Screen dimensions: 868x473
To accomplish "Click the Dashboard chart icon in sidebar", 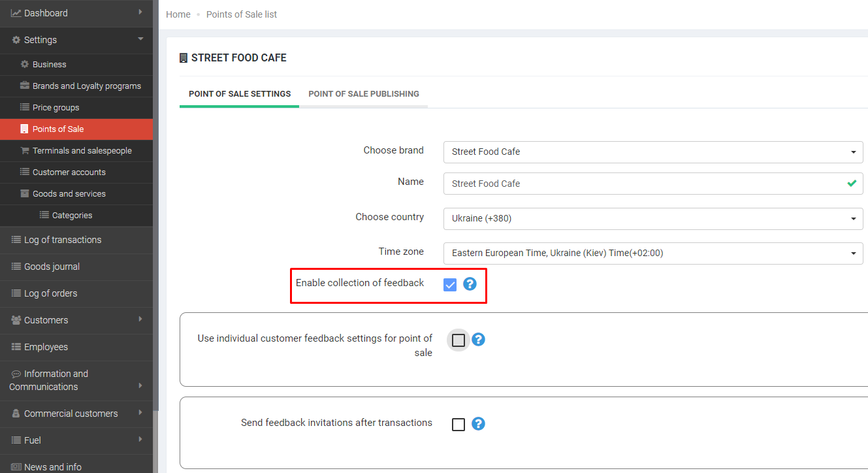I will [16, 13].
